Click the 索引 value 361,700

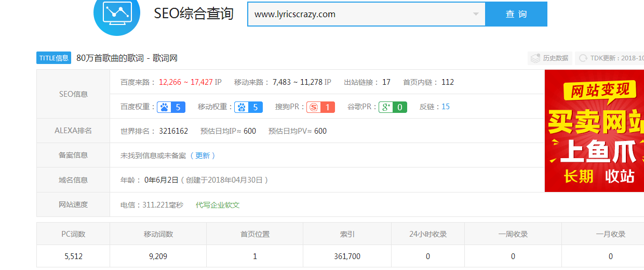tap(347, 256)
